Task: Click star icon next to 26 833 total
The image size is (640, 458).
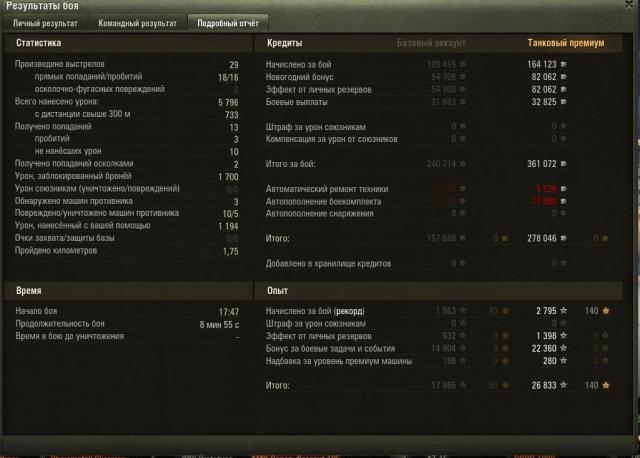Action: [563, 385]
